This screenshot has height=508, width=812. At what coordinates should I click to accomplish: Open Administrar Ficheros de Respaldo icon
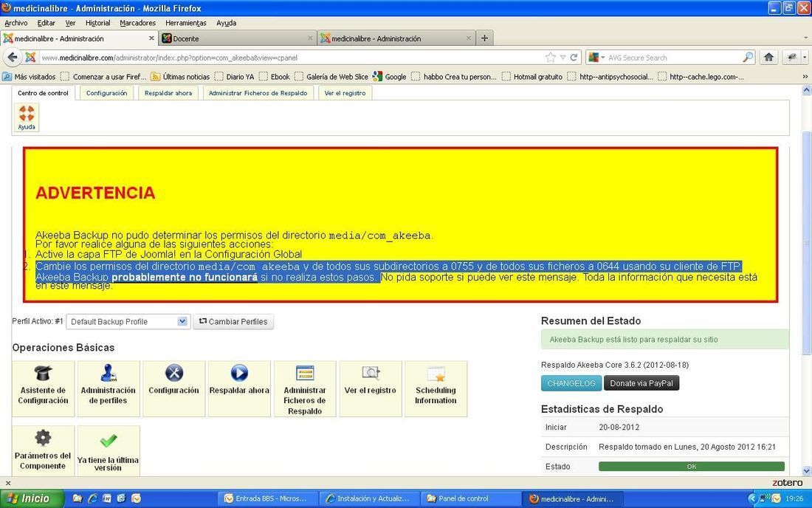[304, 388]
